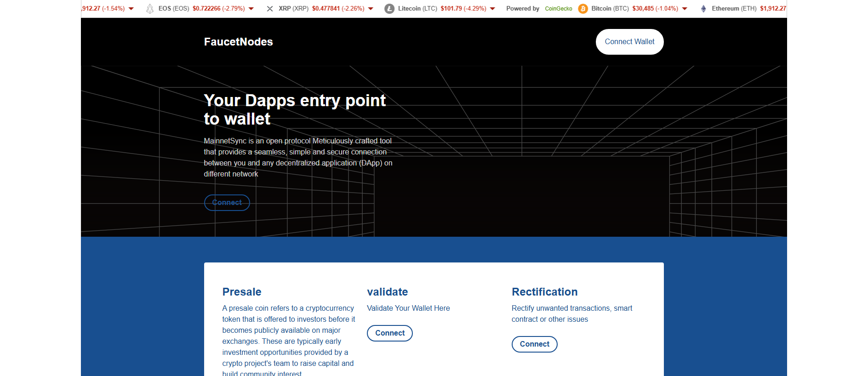The width and height of the screenshot is (868, 376).
Task: Click 'Rectify unwanted transactions' description
Action: [572, 314]
